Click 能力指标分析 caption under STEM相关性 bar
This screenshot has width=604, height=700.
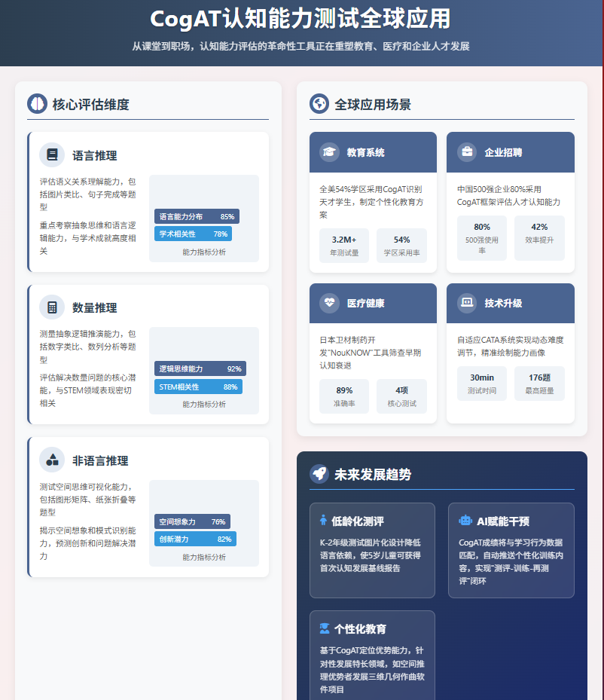point(204,404)
